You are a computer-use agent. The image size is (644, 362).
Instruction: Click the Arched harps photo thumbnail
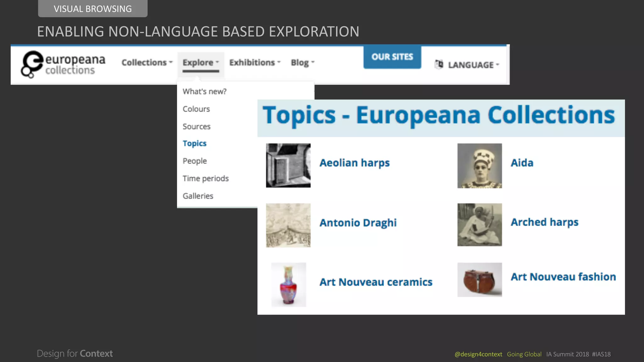(480, 225)
